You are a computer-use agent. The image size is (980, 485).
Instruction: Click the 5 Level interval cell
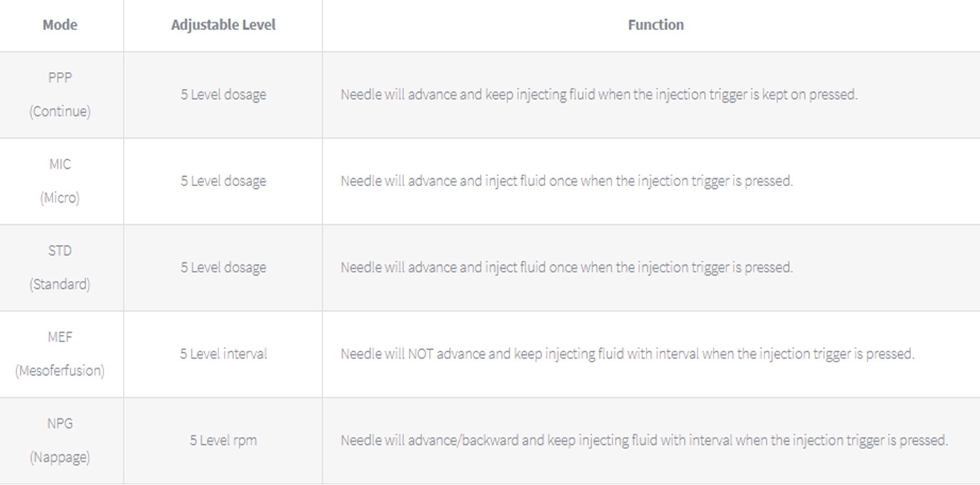(x=223, y=354)
